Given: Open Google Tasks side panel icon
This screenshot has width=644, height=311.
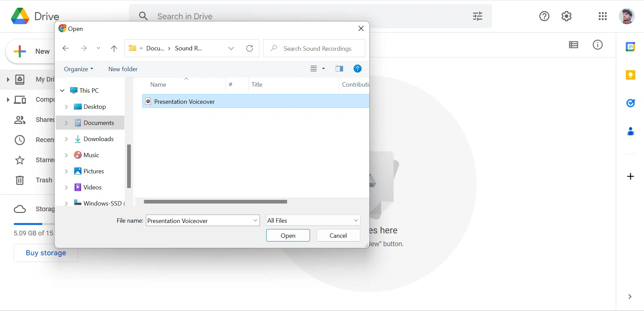Looking at the screenshot, I should coord(630,103).
